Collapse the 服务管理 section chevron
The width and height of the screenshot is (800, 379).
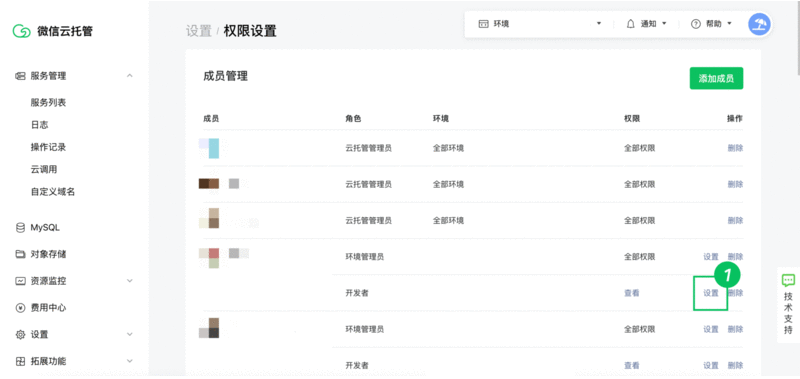point(130,76)
